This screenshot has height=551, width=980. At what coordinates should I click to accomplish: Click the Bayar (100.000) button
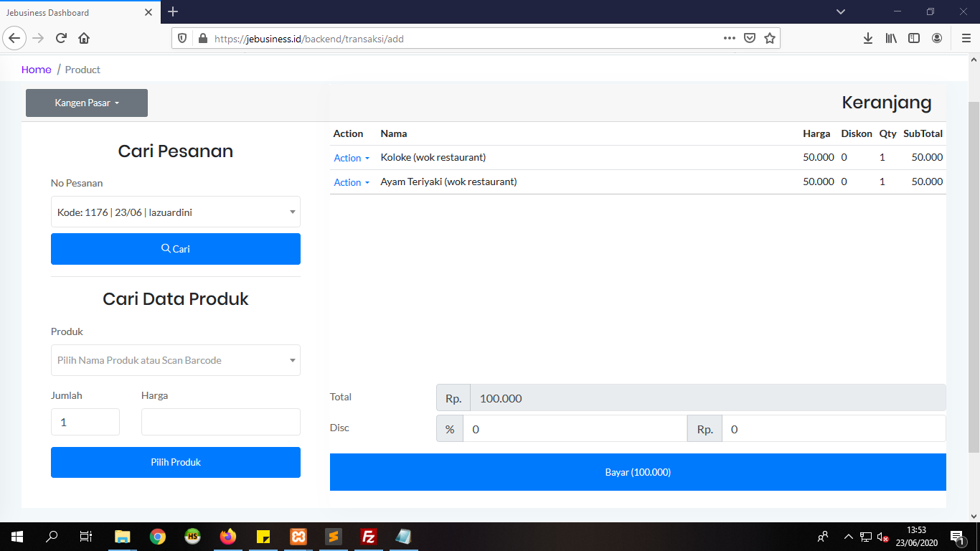[638, 472]
